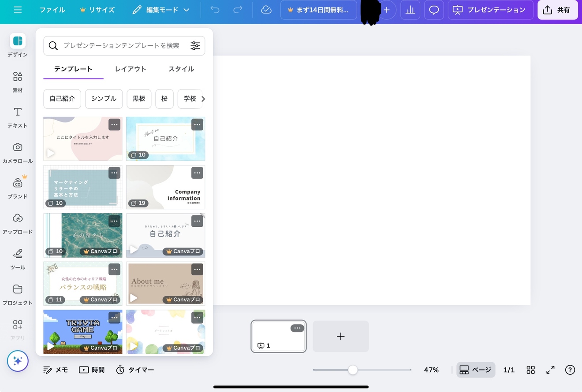Open the ファイル menu

[52, 10]
